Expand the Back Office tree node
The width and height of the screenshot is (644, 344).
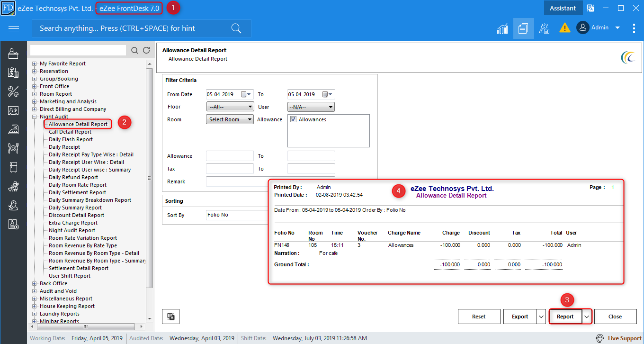tap(35, 283)
